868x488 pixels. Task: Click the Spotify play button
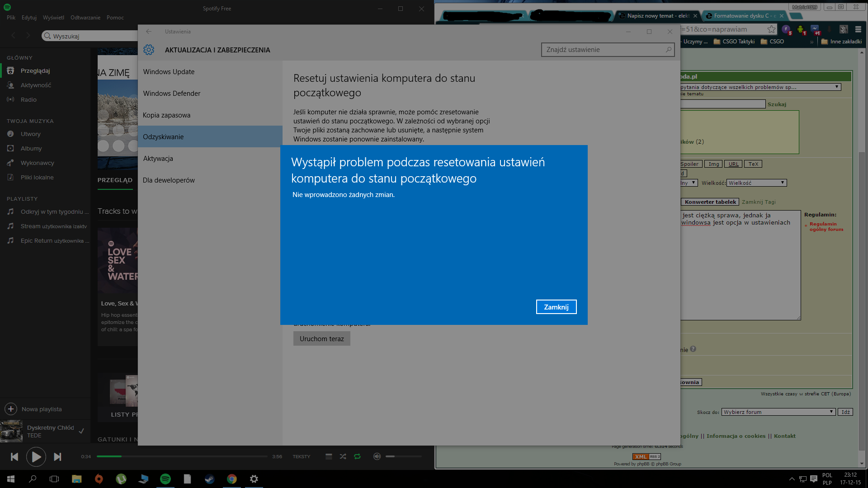point(36,457)
